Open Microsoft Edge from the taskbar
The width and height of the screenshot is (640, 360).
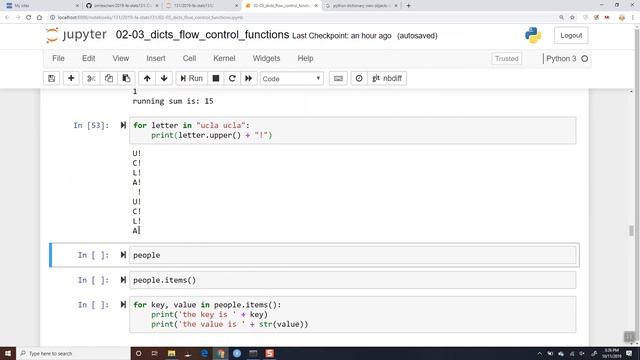[204, 353]
